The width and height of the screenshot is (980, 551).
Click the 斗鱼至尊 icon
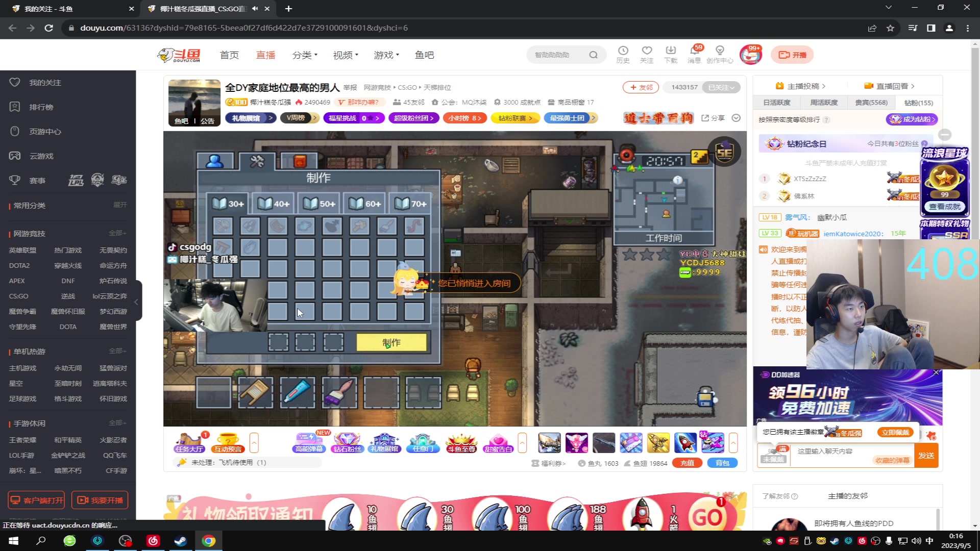click(x=461, y=443)
